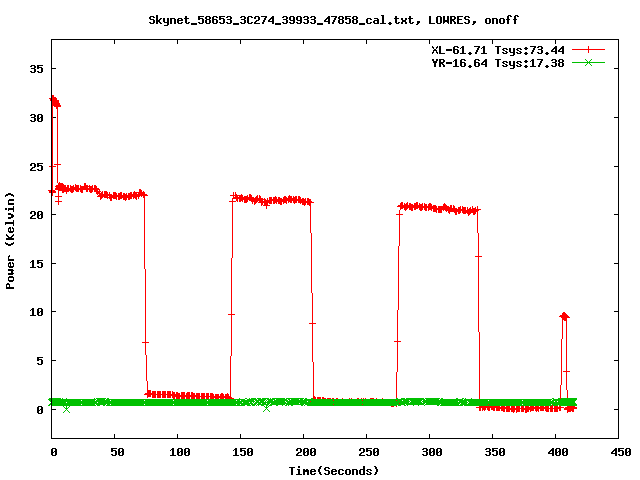Click x-axis tick label 50

pos(117,452)
